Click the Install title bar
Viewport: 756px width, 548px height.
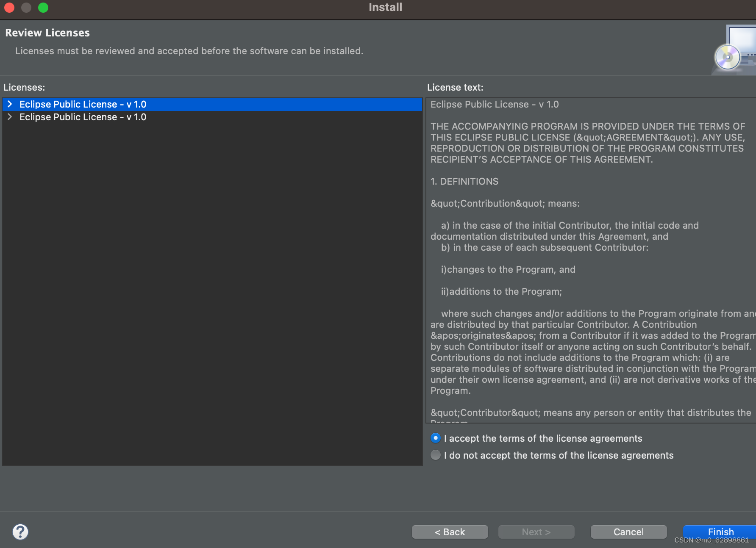(x=385, y=7)
